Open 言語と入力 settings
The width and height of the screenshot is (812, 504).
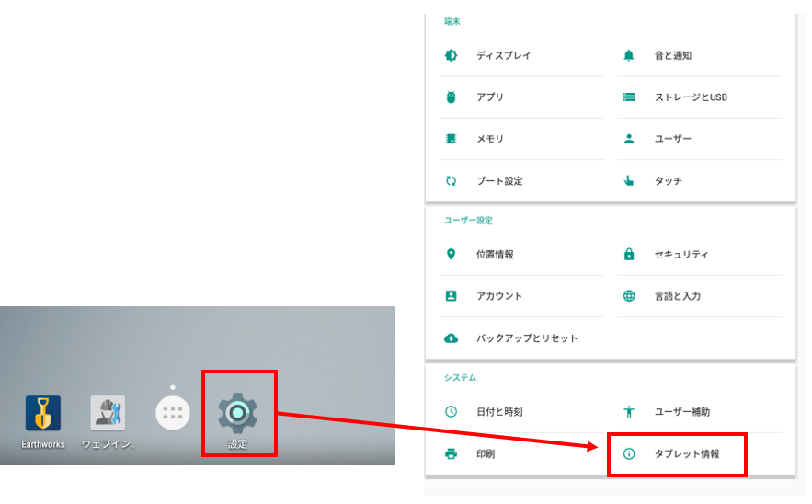click(677, 296)
